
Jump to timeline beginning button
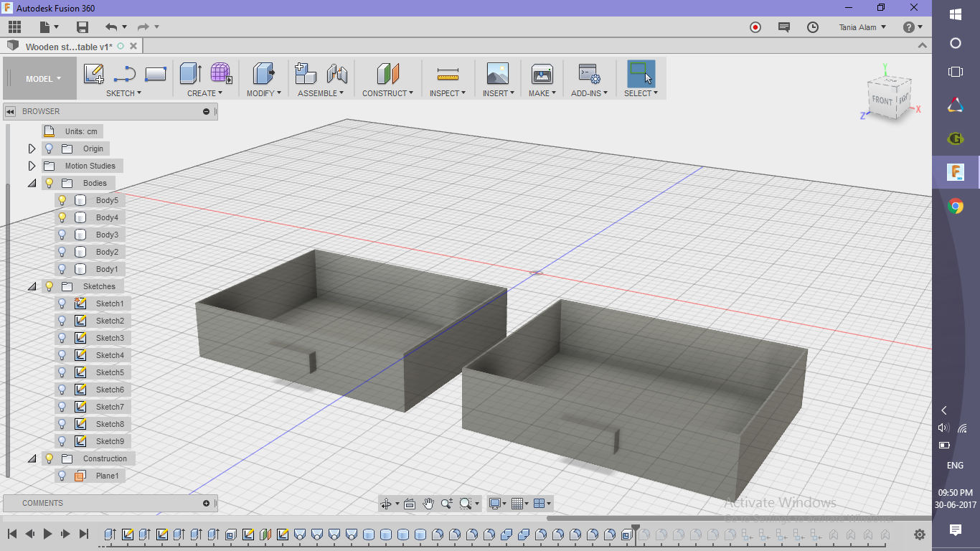(x=12, y=534)
